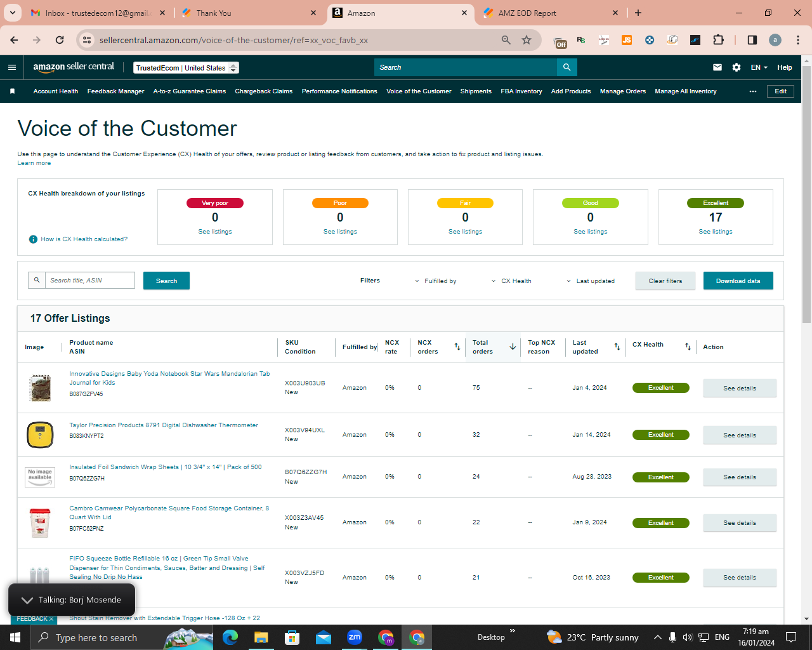Expand the Fulfilled by filter

(x=436, y=281)
